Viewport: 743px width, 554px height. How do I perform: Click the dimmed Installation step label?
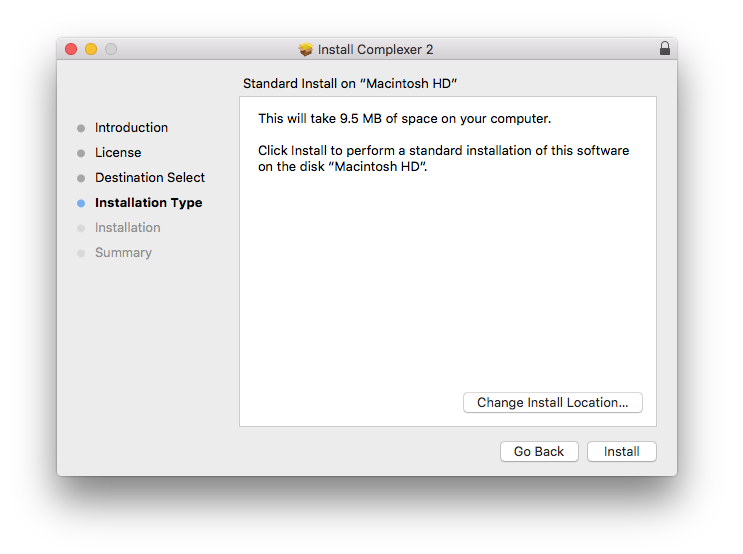click(127, 228)
